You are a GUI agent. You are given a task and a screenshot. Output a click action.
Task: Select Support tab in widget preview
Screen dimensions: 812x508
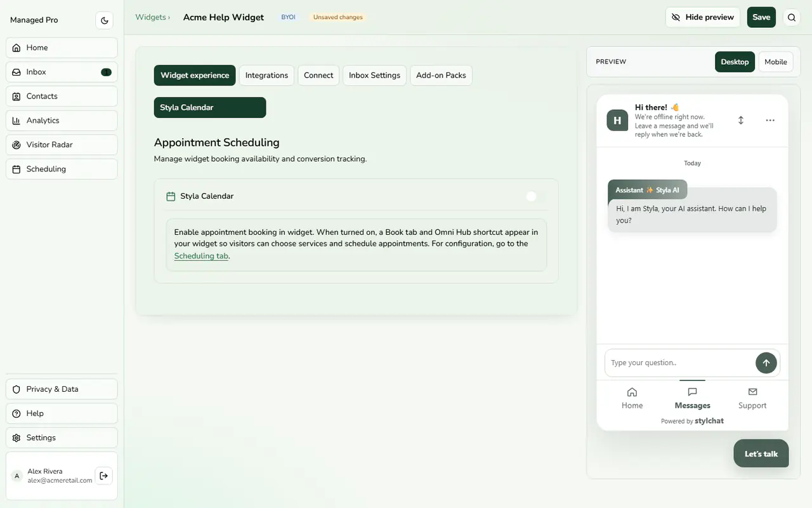[x=752, y=398]
